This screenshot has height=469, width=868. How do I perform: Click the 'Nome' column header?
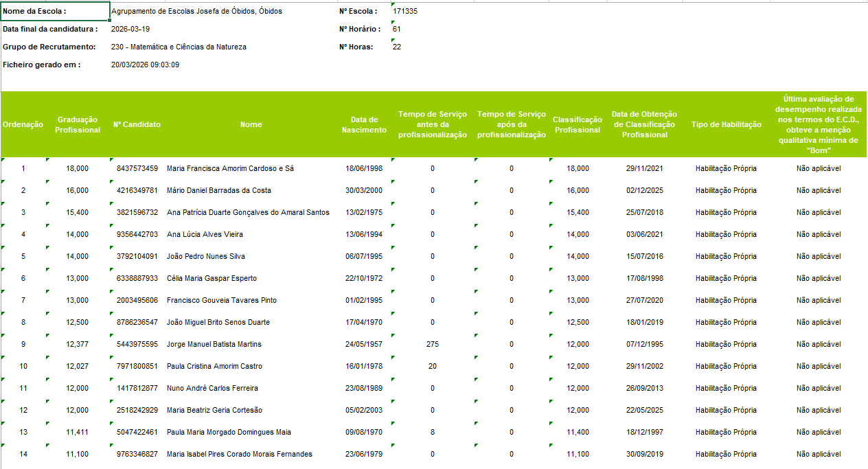(x=251, y=124)
